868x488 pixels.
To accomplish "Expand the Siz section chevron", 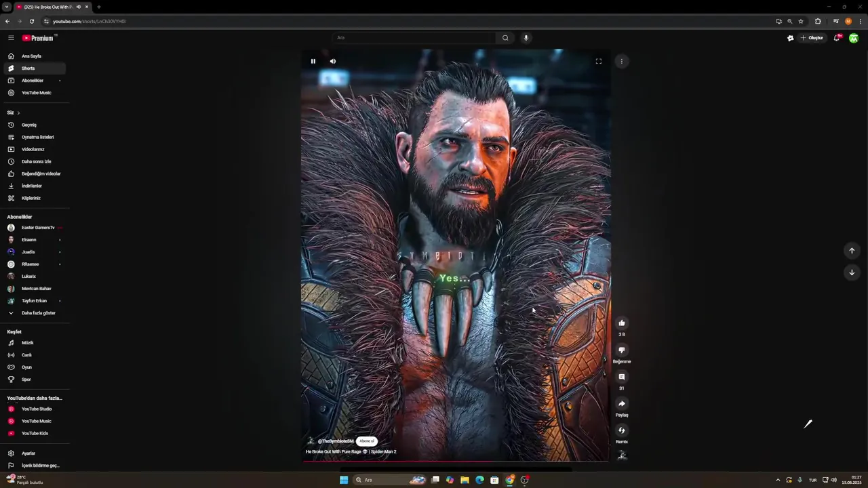I will [x=18, y=113].
